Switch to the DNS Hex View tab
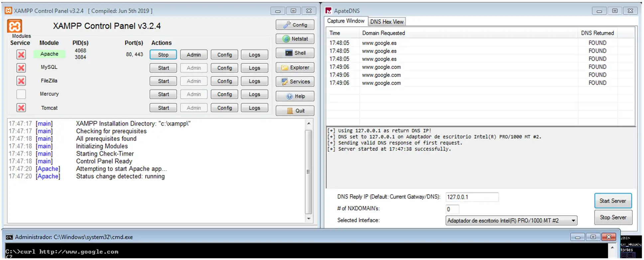The image size is (644, 260). pyautogui.click(x=387, y=22)
